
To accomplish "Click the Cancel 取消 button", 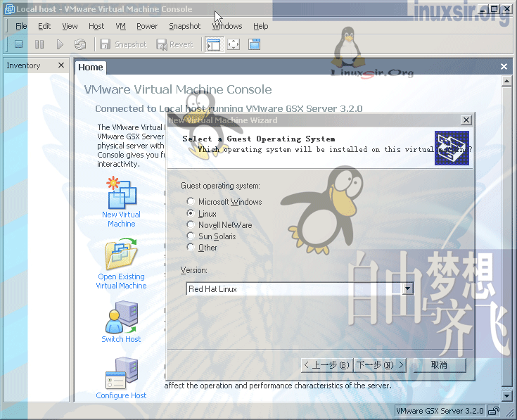I will (x=439, y=365).
